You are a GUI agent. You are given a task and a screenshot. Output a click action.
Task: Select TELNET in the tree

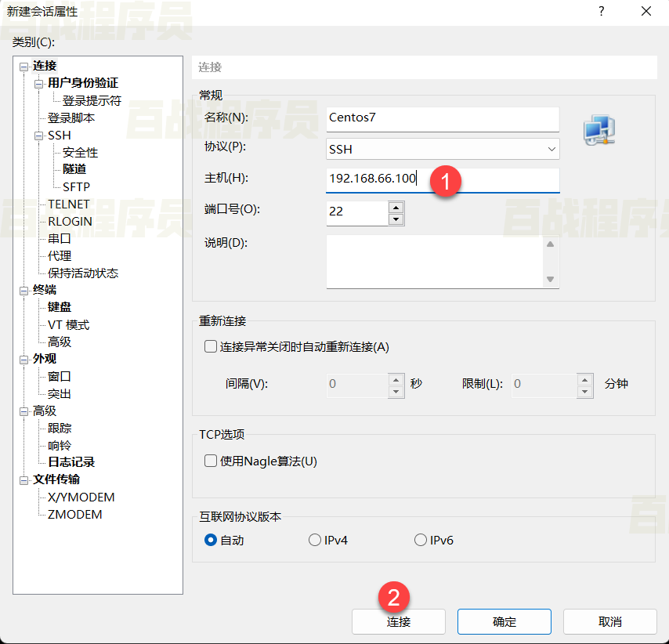(x=69, y=204)
